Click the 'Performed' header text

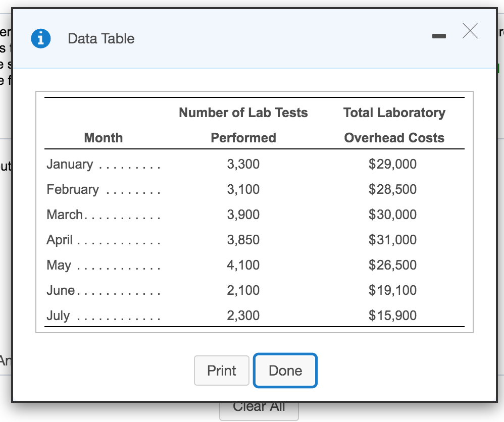[243, 138]
